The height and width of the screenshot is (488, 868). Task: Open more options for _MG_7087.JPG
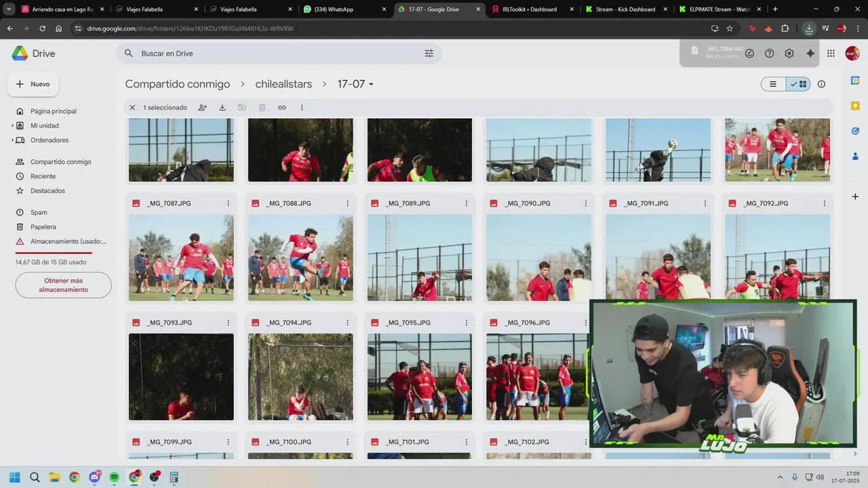228,203
